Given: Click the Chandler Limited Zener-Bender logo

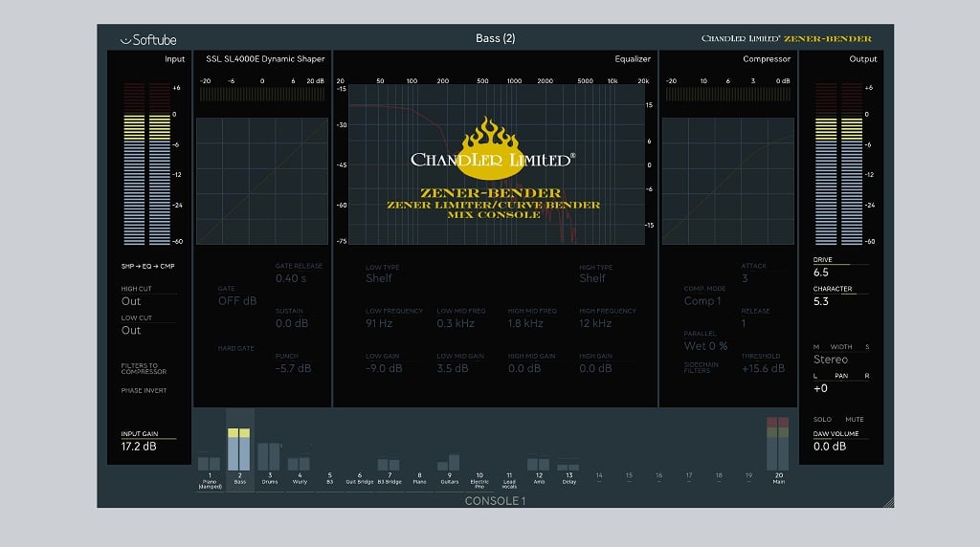Looking at the screenshot, I should click(x=787, y=38).
